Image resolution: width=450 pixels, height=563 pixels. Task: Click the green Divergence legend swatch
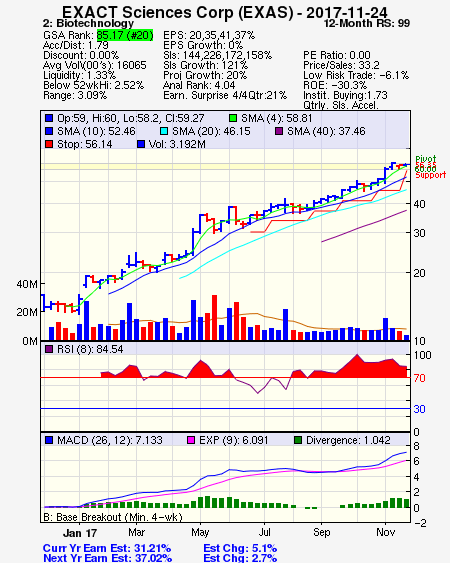pyautogui.click(x=298, y=440)
